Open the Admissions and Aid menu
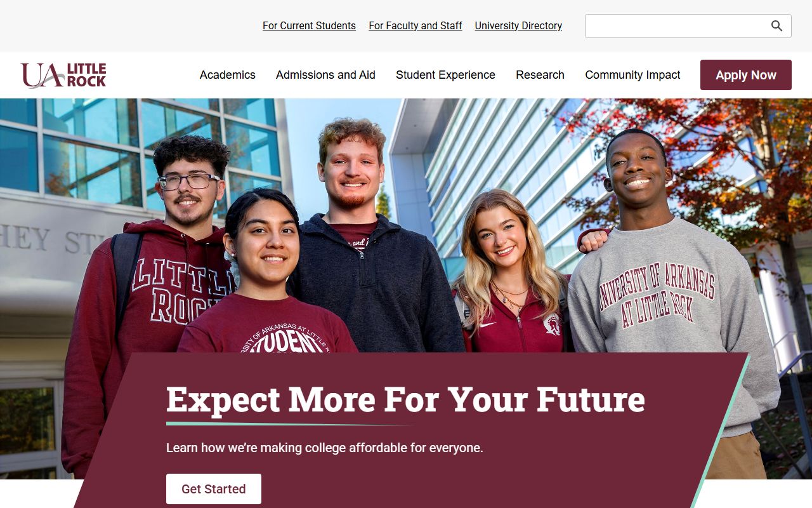Image resolution: width=812 pixels, height=508 pixels. (325, 75)
